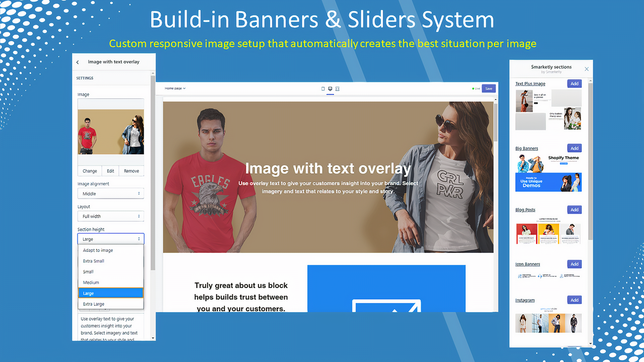Viewport: 644px width, 362px height.
Task: Switch to the Settings section
Action: coord(85,78)
